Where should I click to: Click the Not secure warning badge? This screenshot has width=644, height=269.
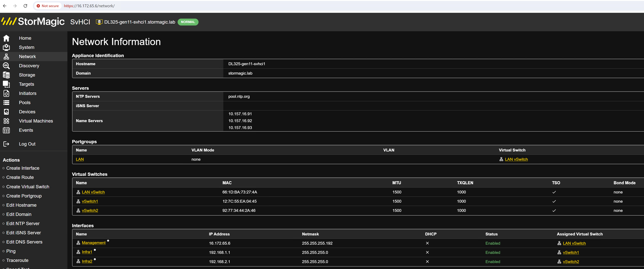click(x=47, y=6)
